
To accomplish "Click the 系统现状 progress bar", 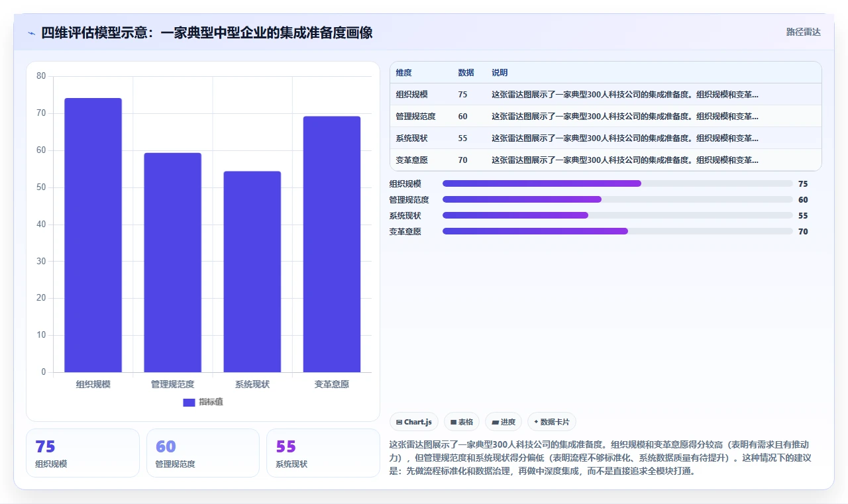I will (617, 215).
